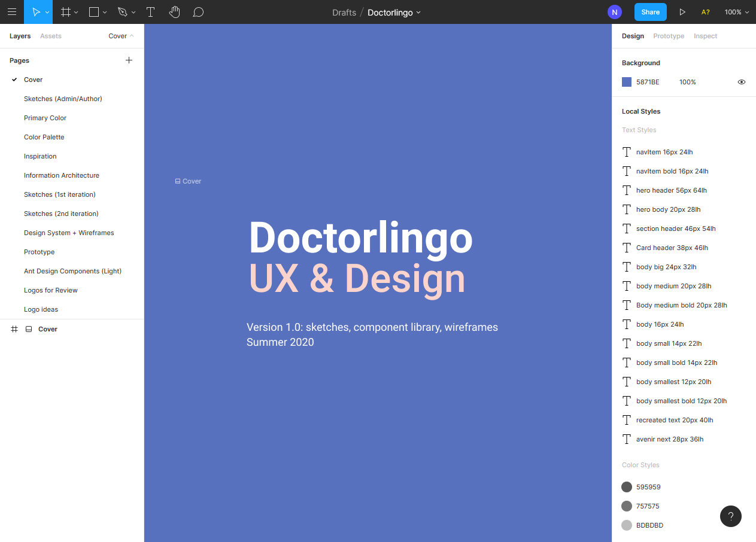
Task: Click the Share button
Action: (650, 12)
